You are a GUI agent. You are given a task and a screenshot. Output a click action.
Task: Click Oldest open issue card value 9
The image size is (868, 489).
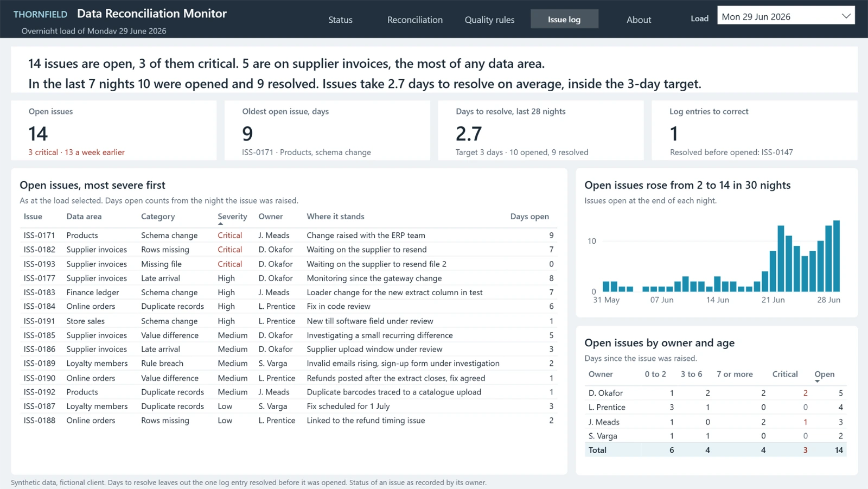(x=247, y=134)
